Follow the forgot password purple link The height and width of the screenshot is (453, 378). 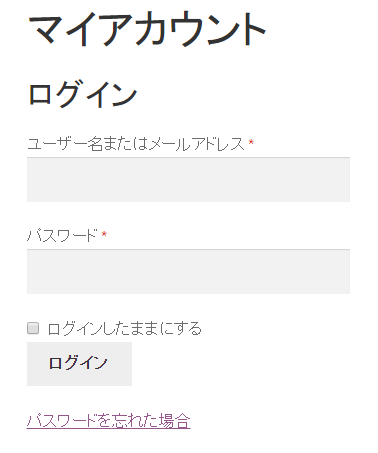[108, 420]
